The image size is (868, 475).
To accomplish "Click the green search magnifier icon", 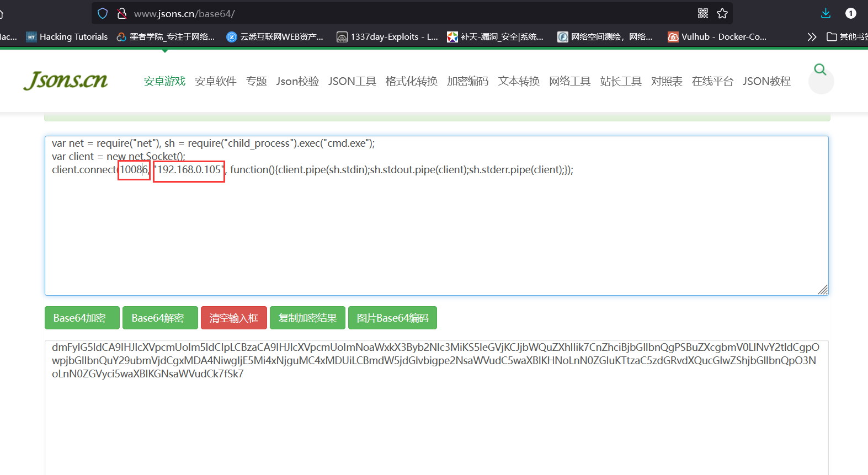I will 821,70.
